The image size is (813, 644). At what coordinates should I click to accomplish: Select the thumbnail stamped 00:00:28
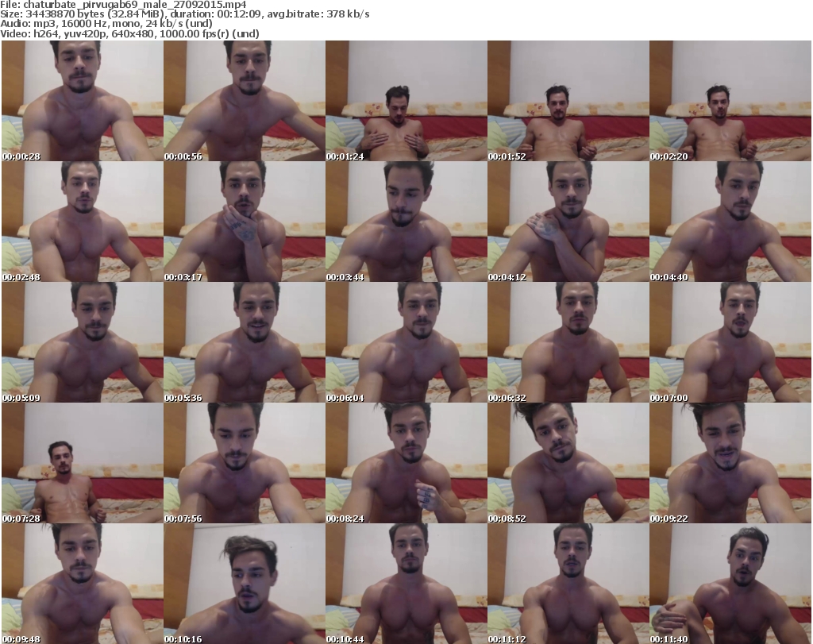(83, 101)
